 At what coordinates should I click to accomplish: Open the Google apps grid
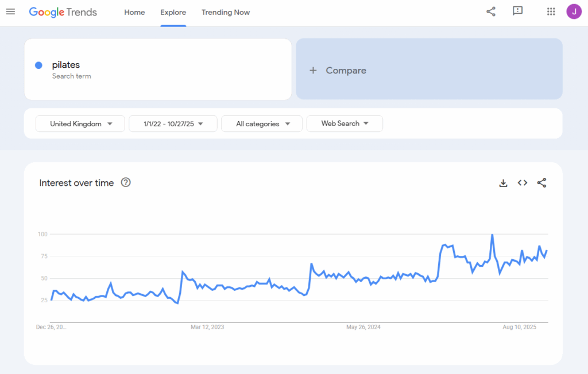(x=551, y=11)
